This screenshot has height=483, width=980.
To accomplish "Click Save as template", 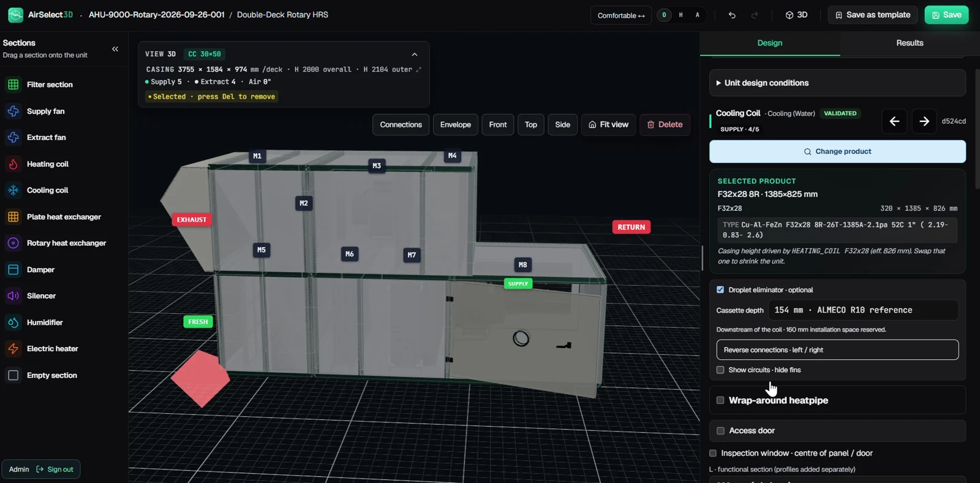I will click(873, 15).
